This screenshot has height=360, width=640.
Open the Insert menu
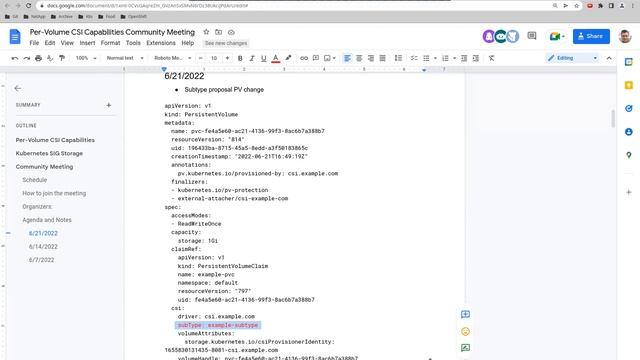[87, 43]
